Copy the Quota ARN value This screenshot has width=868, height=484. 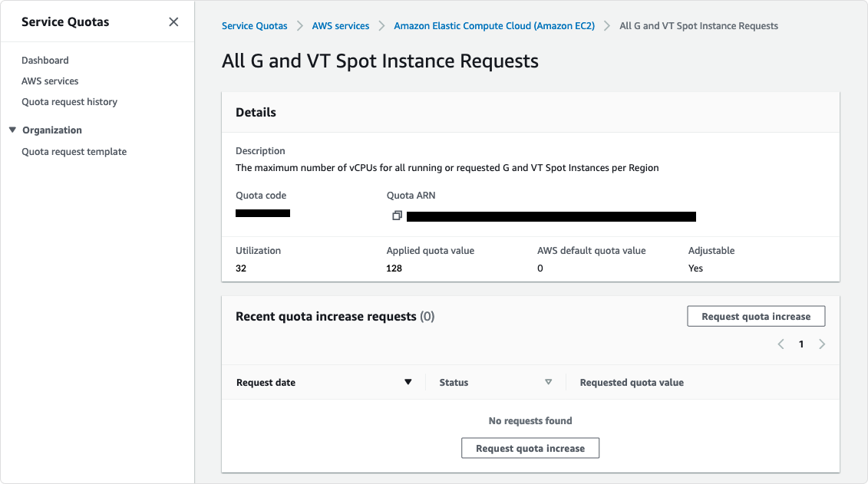coord(397,216)
